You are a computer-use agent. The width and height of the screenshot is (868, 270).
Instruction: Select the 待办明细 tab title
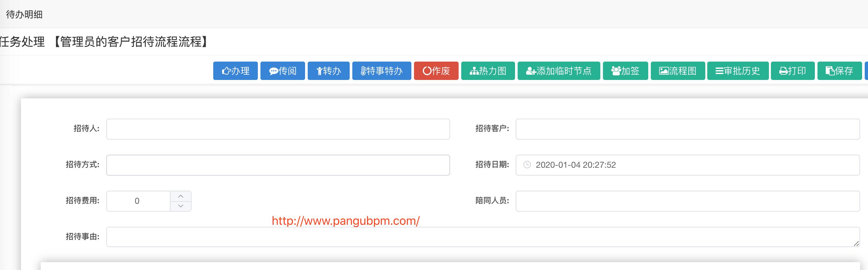24,14
